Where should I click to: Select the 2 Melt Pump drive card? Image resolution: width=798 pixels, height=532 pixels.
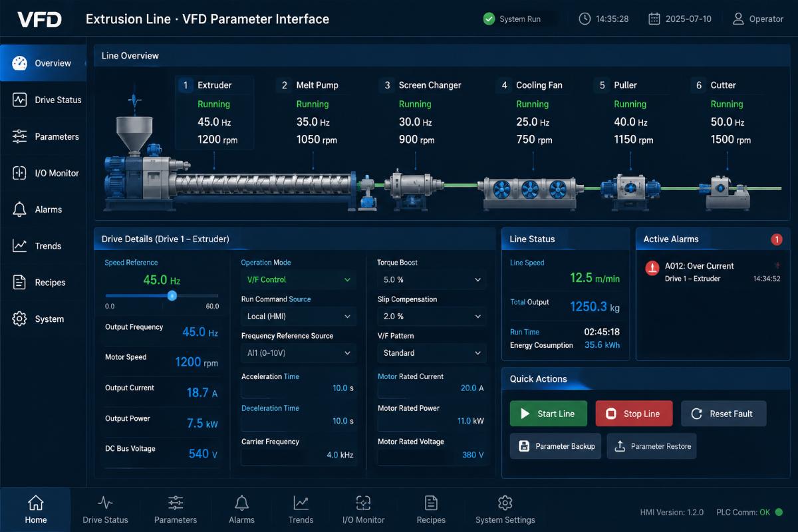click(313, 112)
